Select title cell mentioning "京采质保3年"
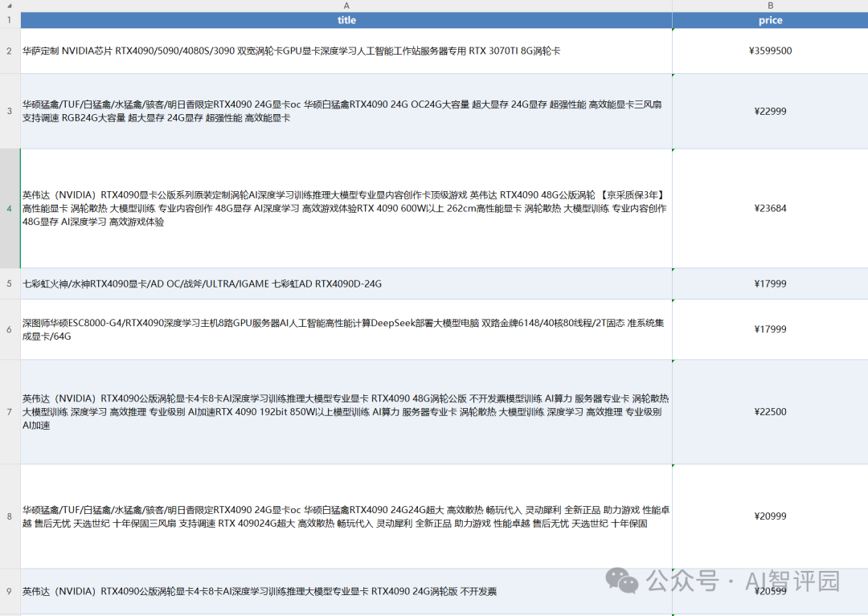The image size is (868, 616). (x=346, y=209)
